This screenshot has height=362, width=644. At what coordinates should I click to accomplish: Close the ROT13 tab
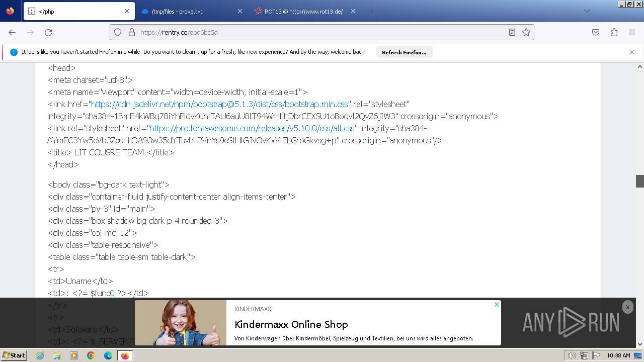click(353, 11)
